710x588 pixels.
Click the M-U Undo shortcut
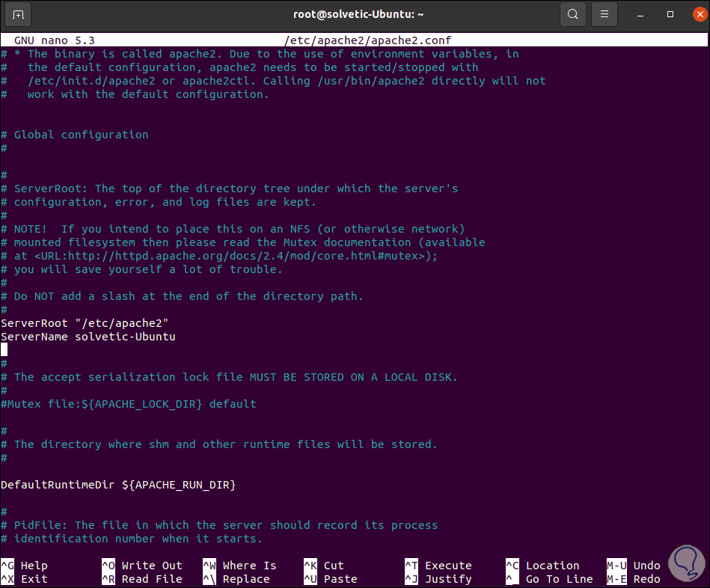pyautogui.click(x=634, y=566)
